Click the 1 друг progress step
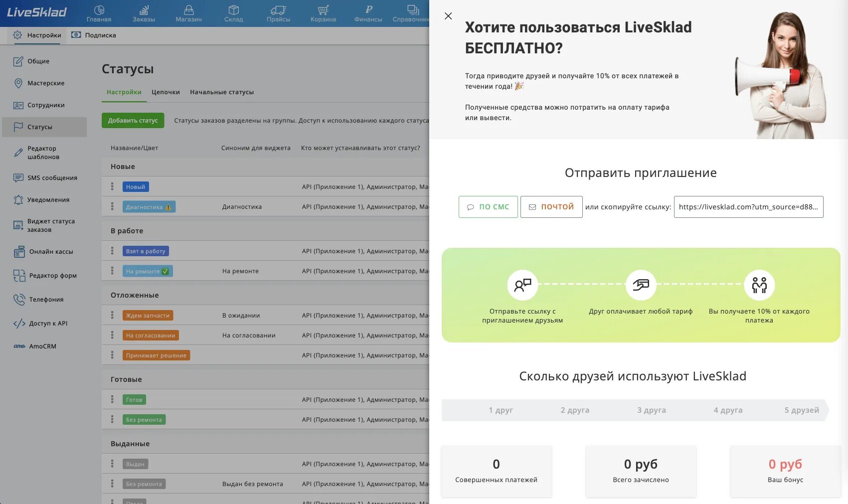This screenshot has height=504, width=848. tap(501, 410)
